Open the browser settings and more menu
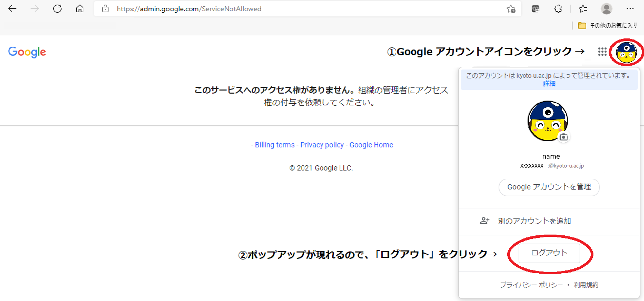The image size is (644, 301). coord(630,9)
